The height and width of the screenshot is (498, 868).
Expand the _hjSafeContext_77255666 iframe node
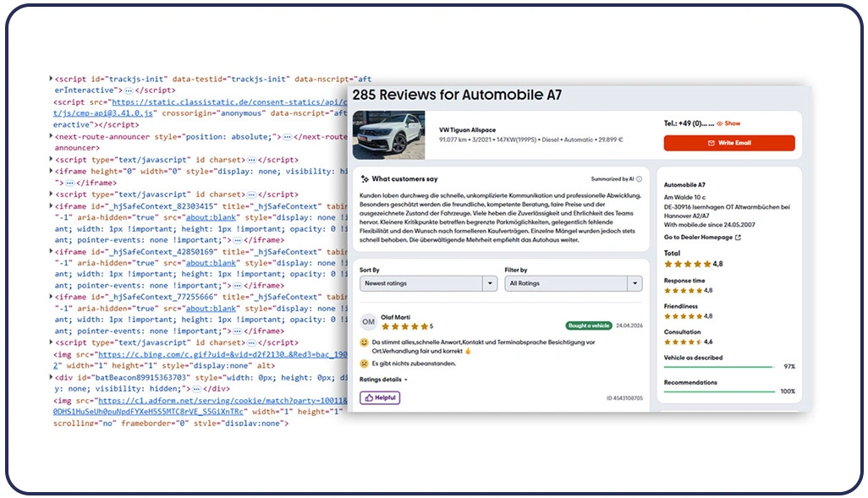[51, 297]
